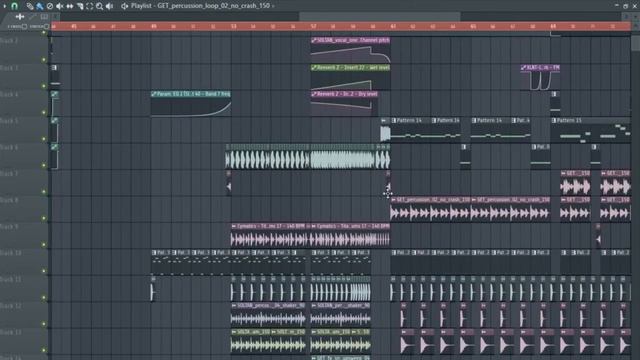Select the Paint brush tool

[x=40, y=6]
